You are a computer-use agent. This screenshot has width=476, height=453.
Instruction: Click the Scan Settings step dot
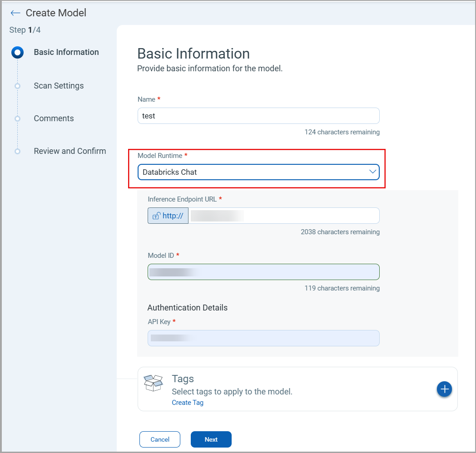pos(17,86)
